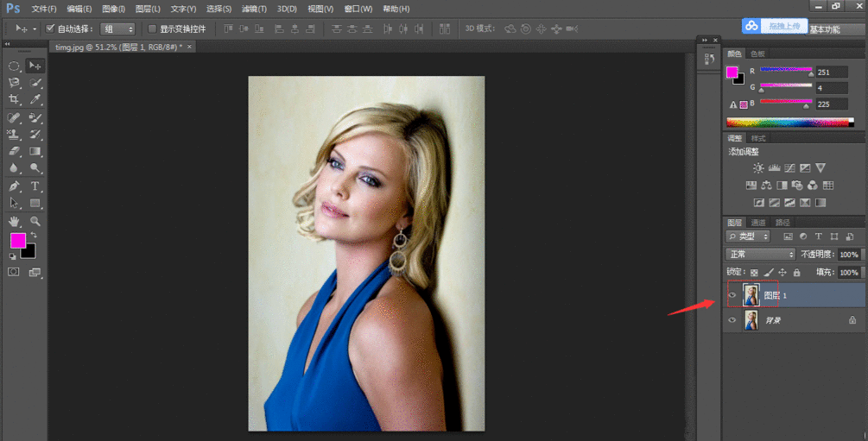
Task: Hide the 图层 1 layer visibility eye
Action: pyautogui.click(x=732, y=295)
